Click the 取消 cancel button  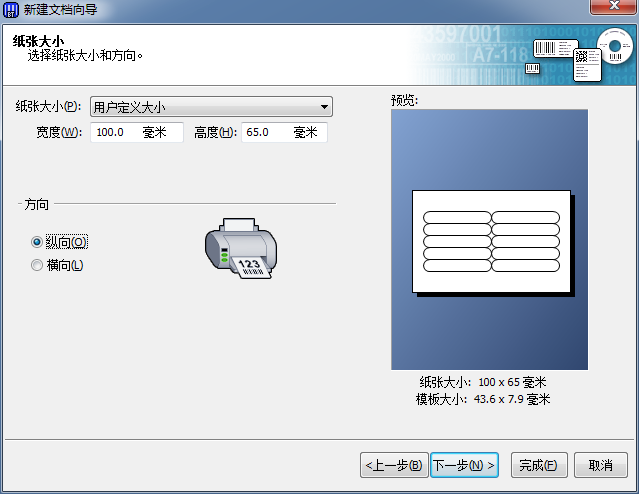[x=601, y=465]
